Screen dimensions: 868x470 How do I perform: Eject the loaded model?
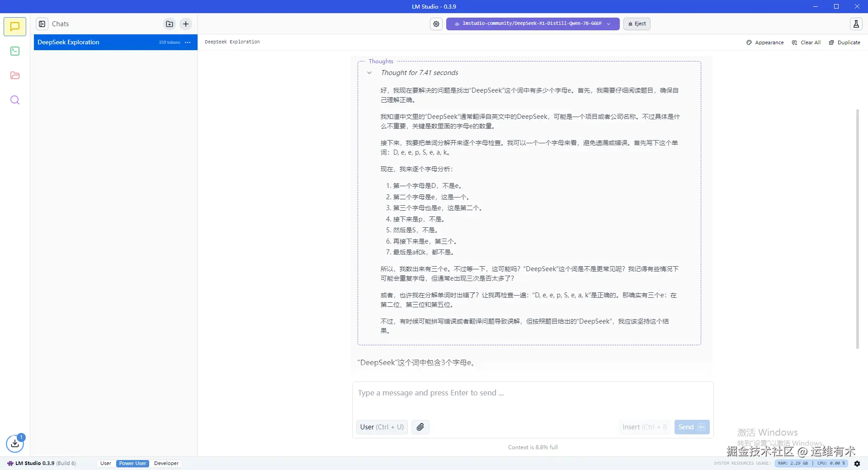(637, 23)
